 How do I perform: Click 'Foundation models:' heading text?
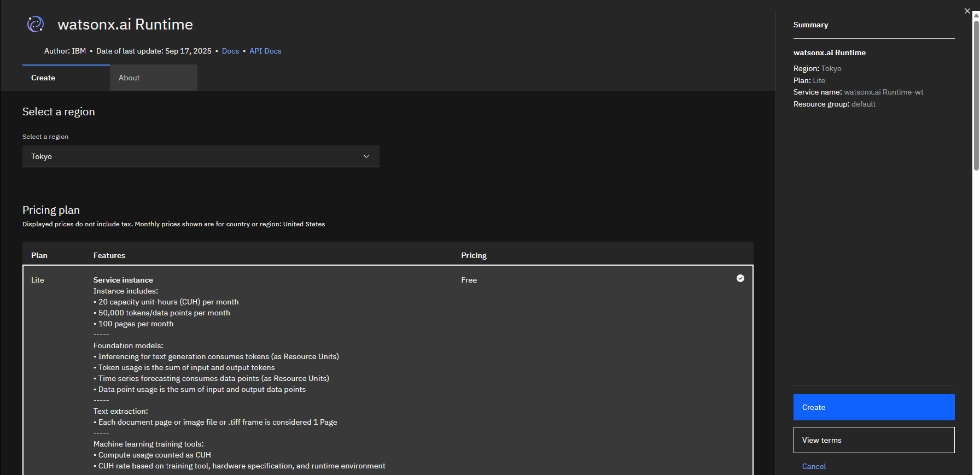(x=128, y=345)
